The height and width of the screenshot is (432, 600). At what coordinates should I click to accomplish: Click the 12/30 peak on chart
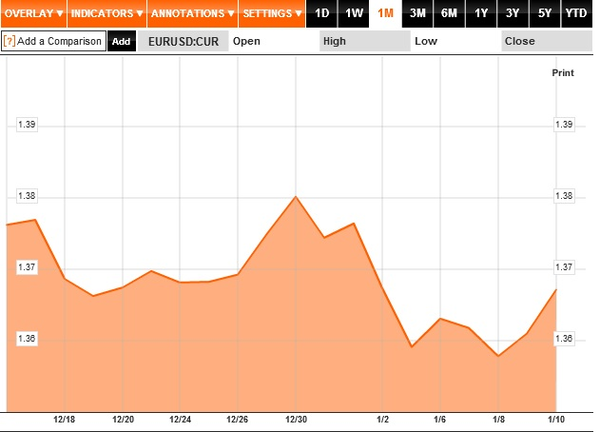click(295, 197)
